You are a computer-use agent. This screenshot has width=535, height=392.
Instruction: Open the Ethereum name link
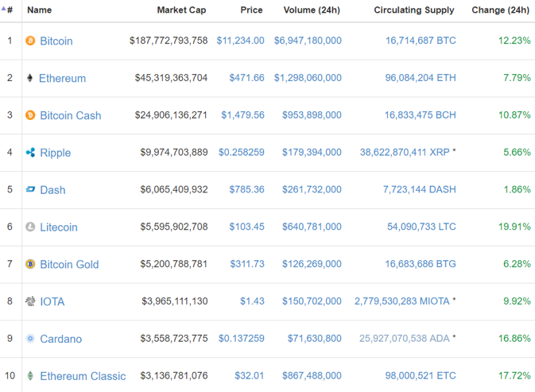click(x=63, y=78)
